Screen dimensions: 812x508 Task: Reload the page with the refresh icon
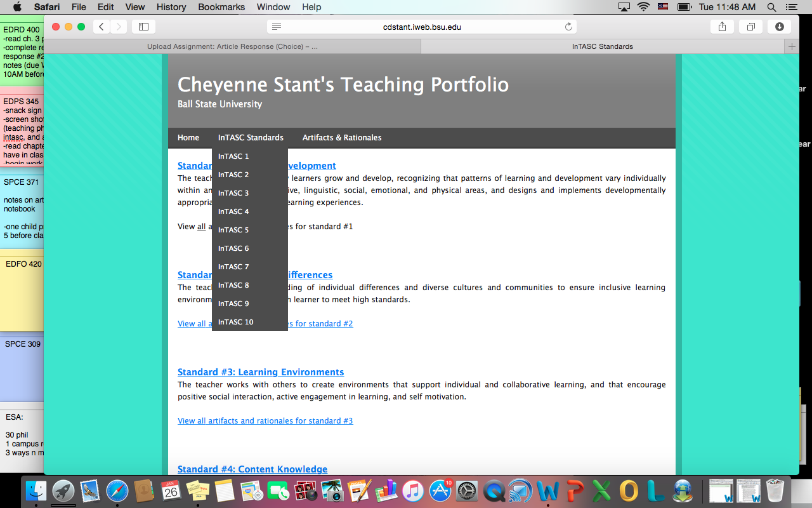click(x=568, y=27)
